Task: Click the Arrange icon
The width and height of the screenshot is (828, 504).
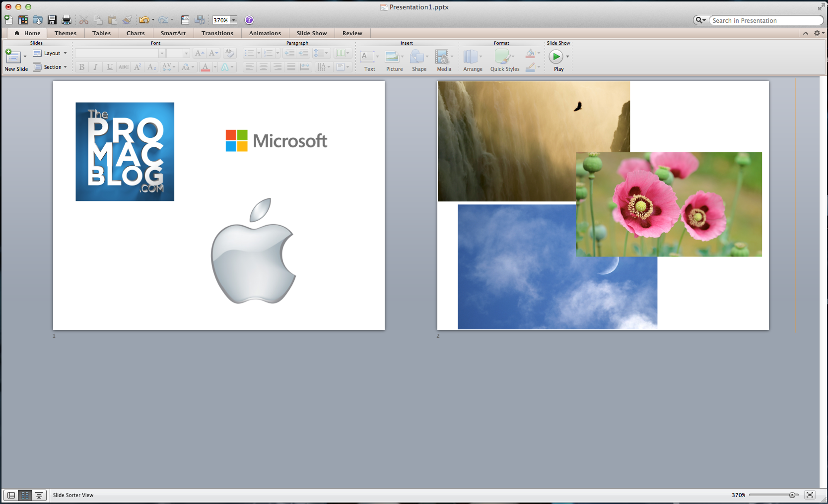Action: click(471, 57)
